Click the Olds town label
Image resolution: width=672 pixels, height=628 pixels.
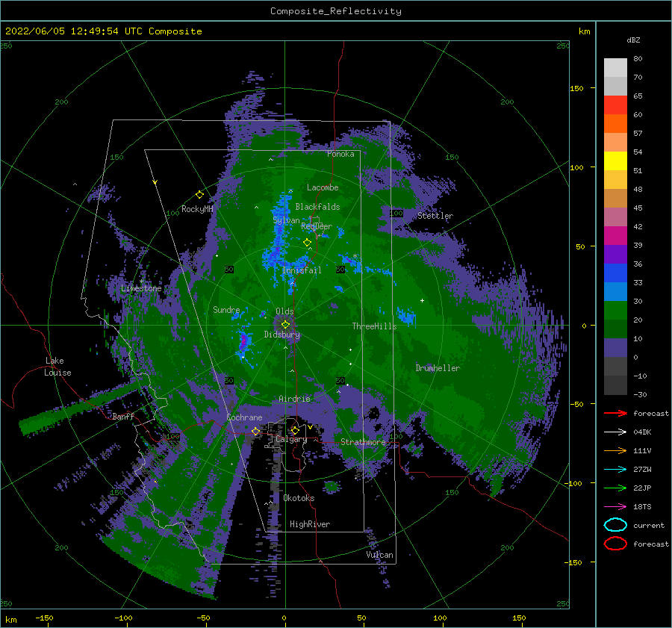pos(284,311)
